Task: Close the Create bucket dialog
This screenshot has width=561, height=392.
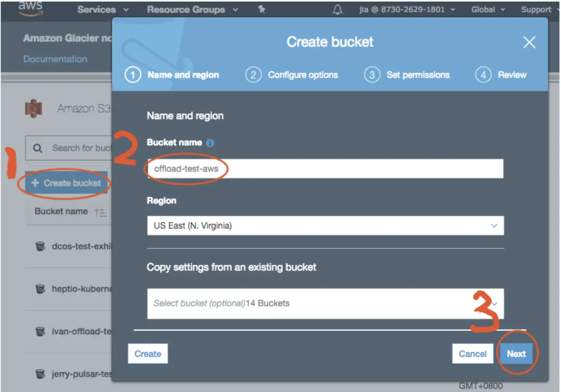Action: point(529,43)
